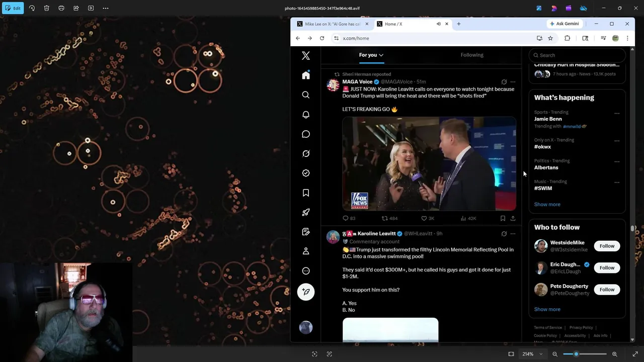This screenshot has width=644, height=362.
Task: Like the MAGA Voice post
Action: pos(428,218)
